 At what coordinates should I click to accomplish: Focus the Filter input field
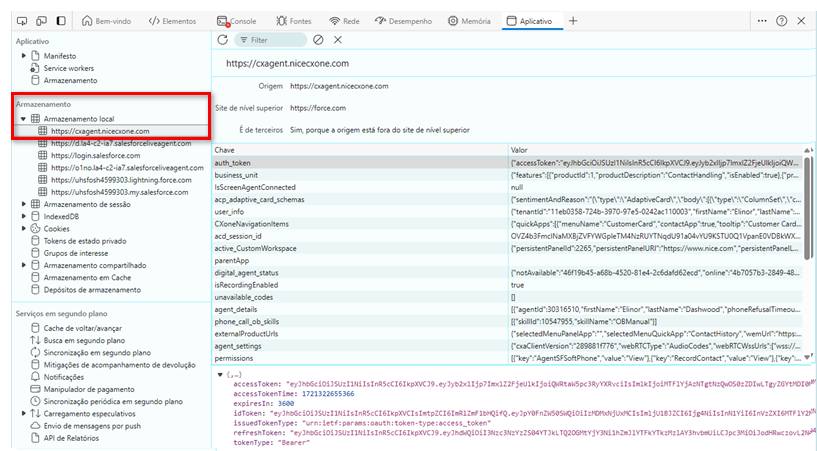click(271, 40)
